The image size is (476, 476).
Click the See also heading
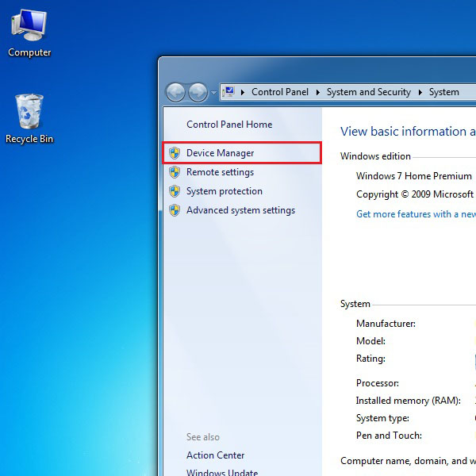coord(203,437)
